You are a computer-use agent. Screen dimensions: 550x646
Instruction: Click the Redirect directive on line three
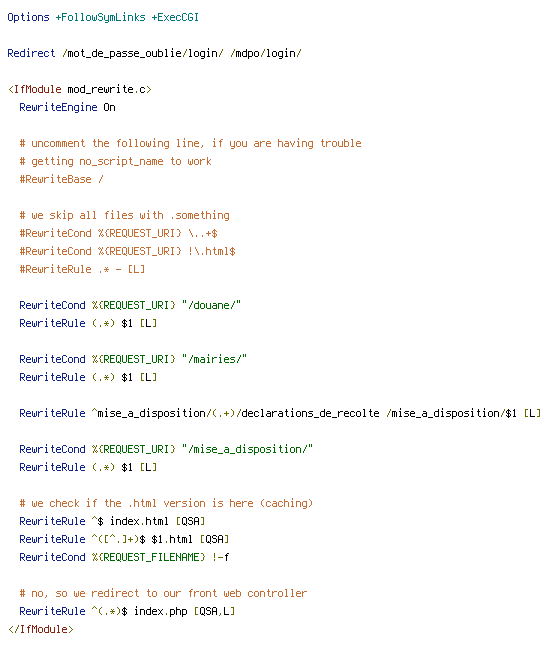tap(31, 53)
